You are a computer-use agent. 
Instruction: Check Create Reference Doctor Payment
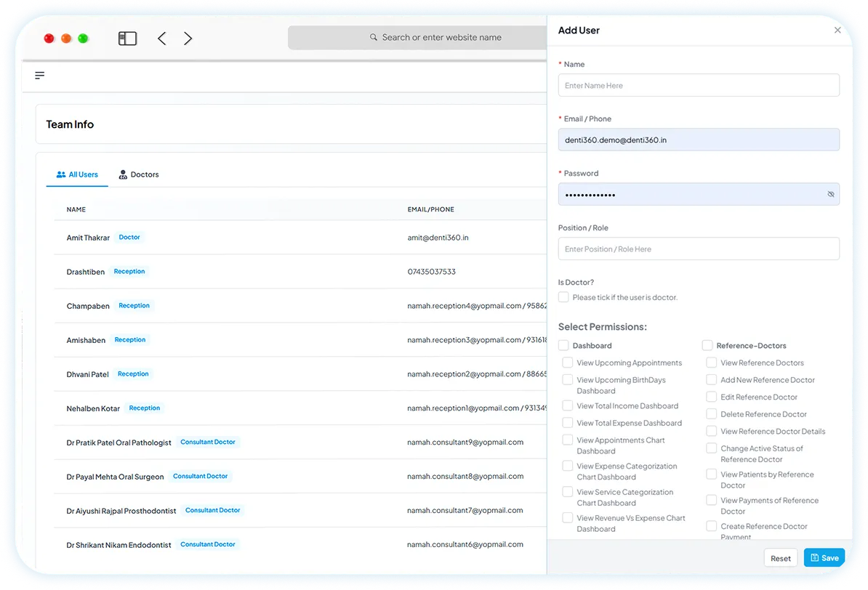point(712,526)
